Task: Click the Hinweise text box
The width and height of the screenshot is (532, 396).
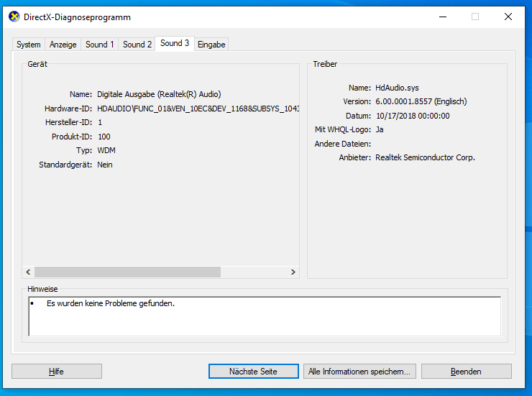Action: tap(265, 316)
